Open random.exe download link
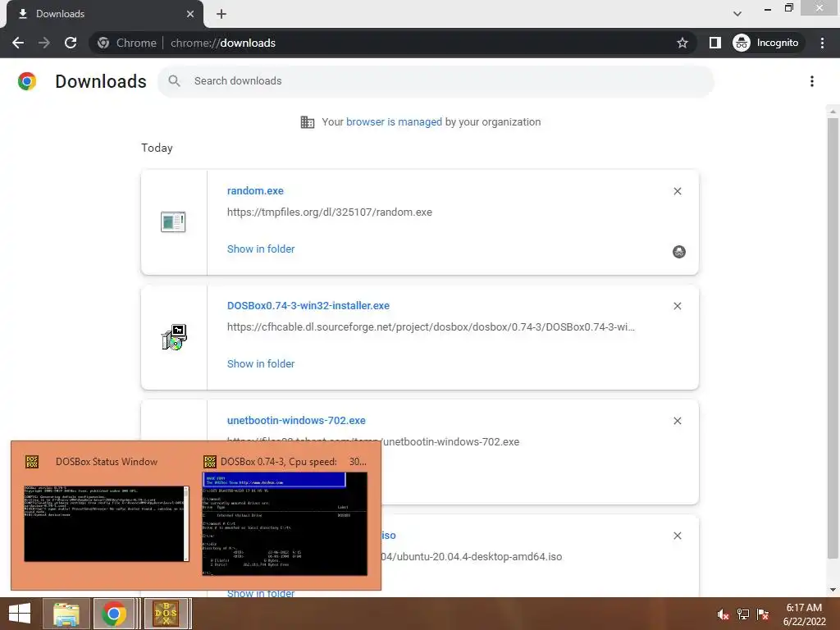This screenshot has height=630, width=840. point(255,190)
